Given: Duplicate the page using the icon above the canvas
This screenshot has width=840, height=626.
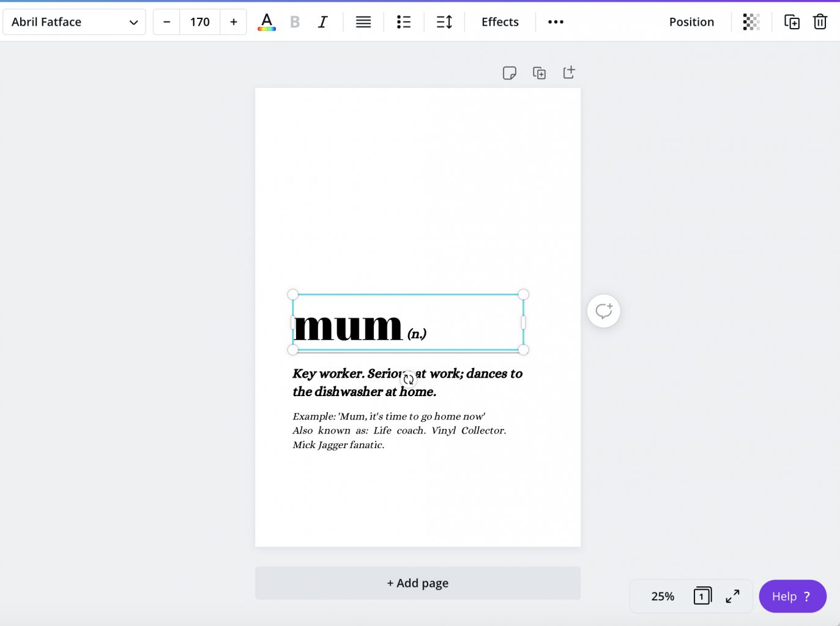Looking at the screenshot, I should pyautogui.click(x=539, y=73).
